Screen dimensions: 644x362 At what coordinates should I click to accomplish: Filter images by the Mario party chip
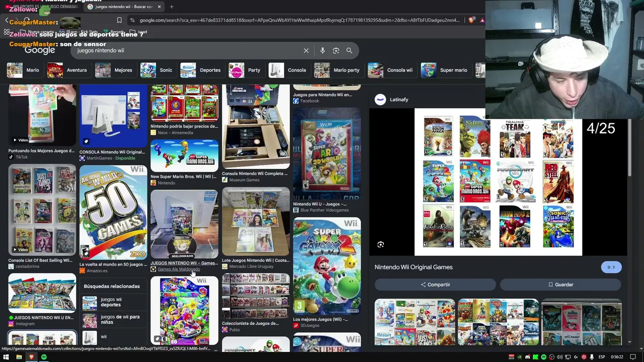(x=338, y=70)
